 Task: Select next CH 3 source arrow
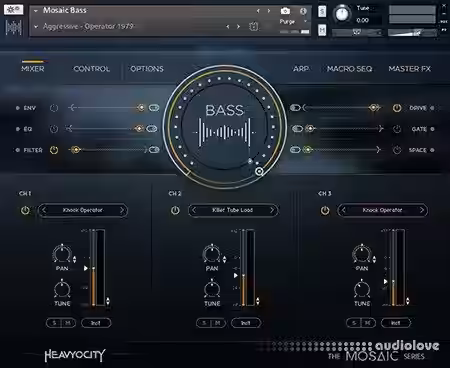pos(422,210)
